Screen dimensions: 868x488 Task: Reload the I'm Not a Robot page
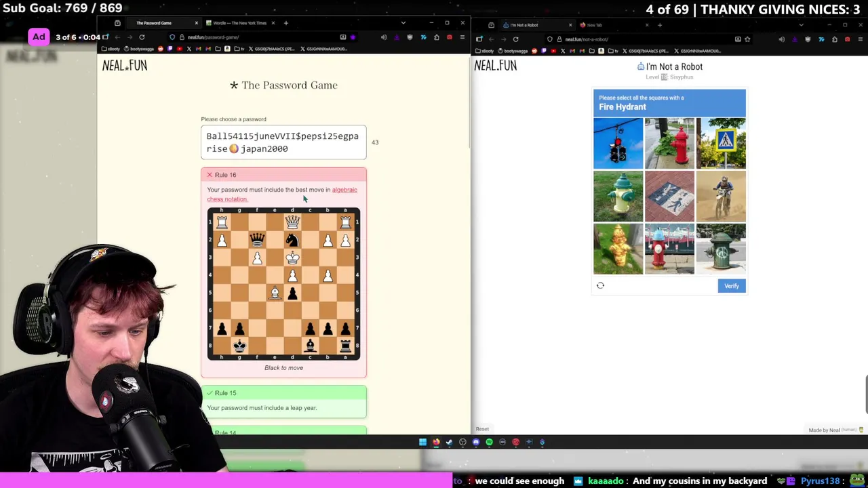pyautogui.click(x=515, y=39)
